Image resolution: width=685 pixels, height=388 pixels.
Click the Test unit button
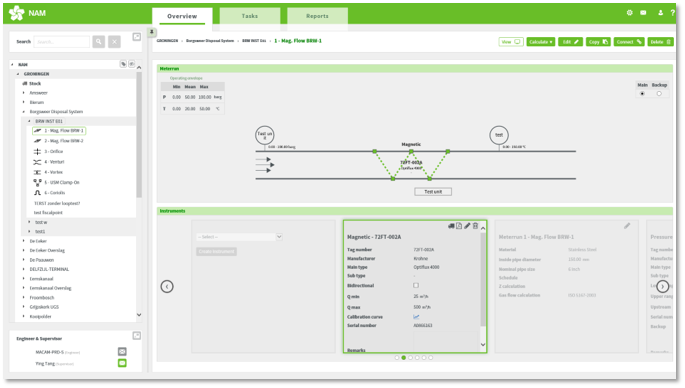(433, 192)
